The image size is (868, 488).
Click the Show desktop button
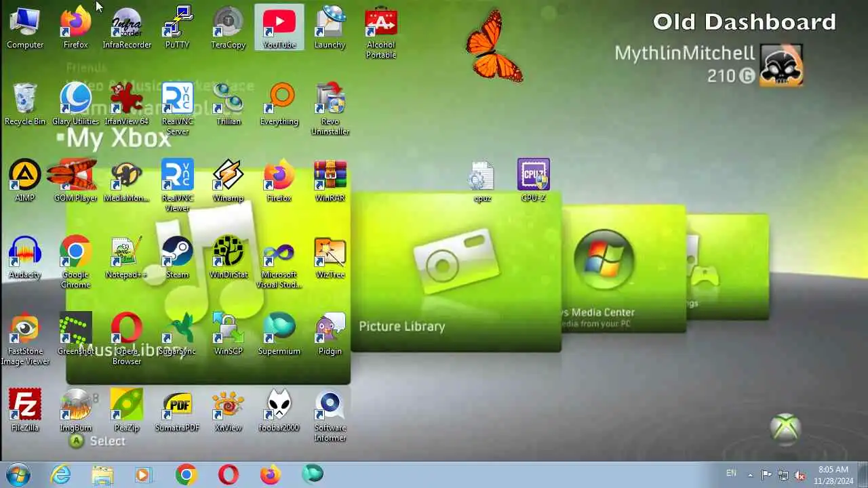click(x=863, y=474)
